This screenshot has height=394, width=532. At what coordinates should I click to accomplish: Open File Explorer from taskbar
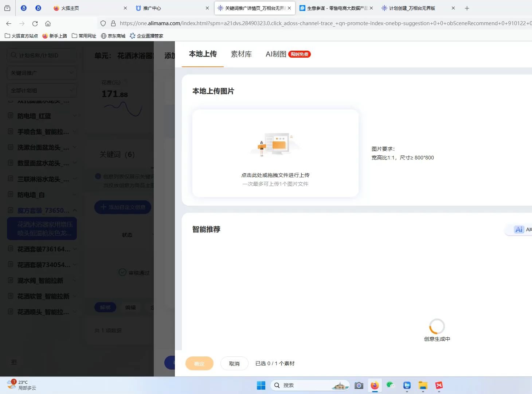pyautogui.click(x=423, y=385)
